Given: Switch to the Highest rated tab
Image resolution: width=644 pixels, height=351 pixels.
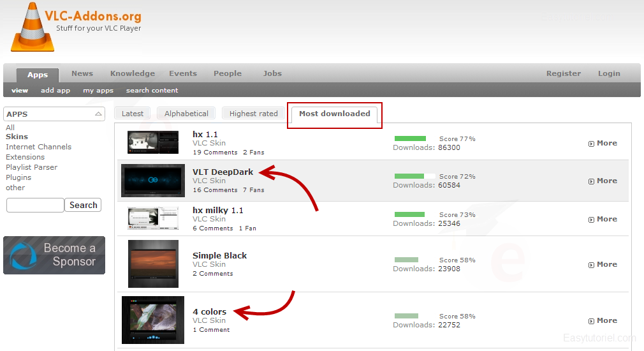Looking at the screenshot, I should (x=253, y=114).
